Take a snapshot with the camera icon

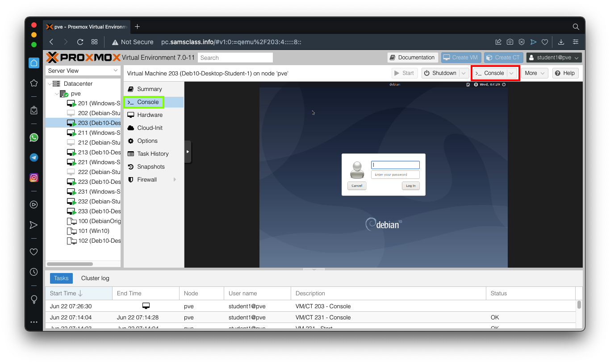click(510, 42)
